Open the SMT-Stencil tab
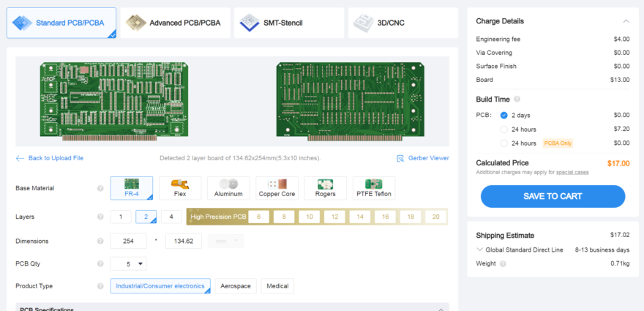644x311 pixels. point(289,23)
